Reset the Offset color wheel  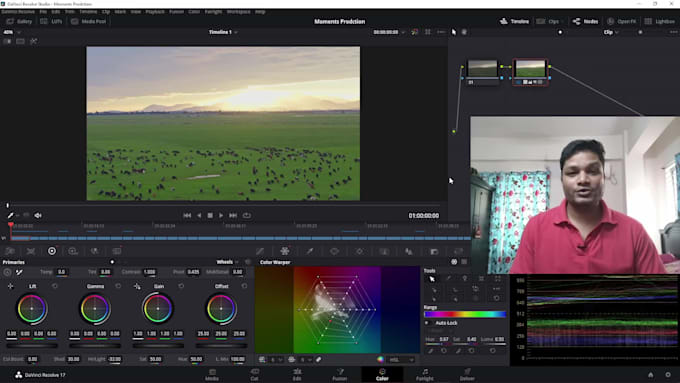click(244, 286)
